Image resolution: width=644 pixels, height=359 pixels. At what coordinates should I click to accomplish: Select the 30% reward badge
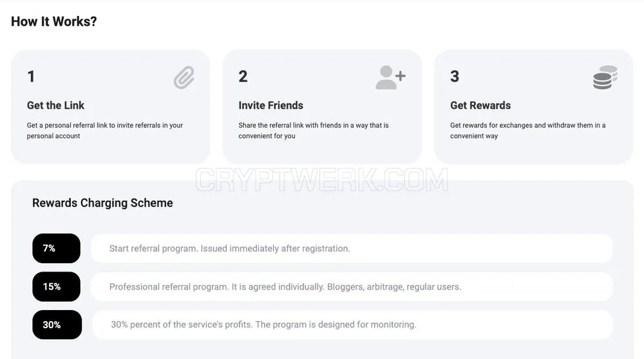[57, 324]
